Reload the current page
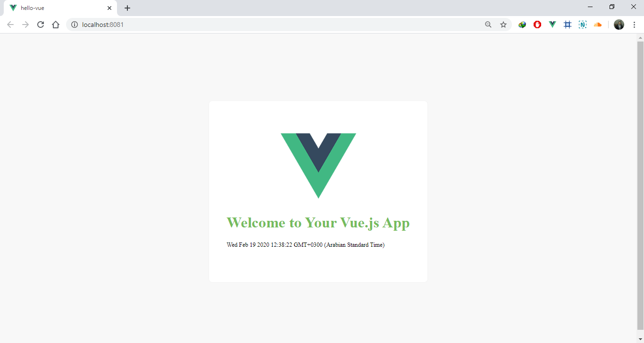This screenshot has height=343, width=644. coord(41,25)
